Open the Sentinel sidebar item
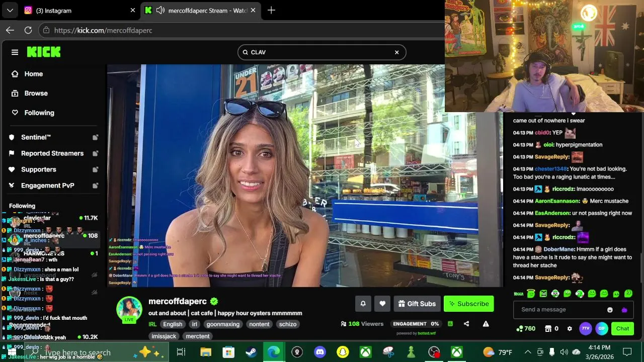The width and height of the screenshot is (644, 362). (36, 137)
